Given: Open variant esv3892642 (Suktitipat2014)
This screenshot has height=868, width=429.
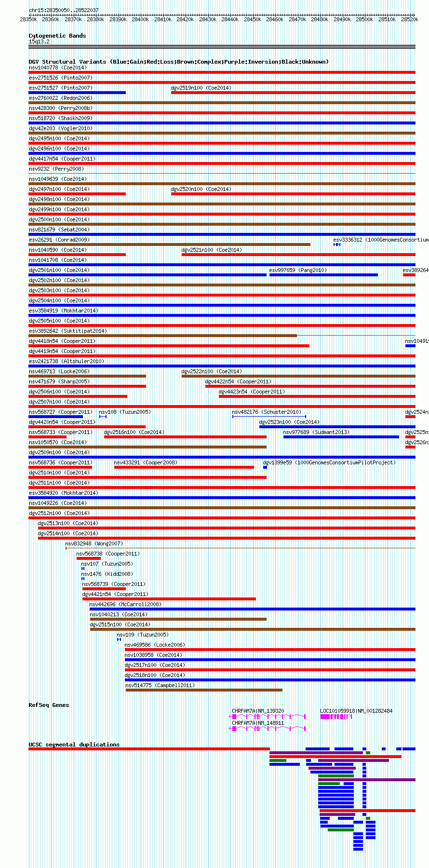Looking at the screenshot, I should pyautogui.click(x=68, y=331).
